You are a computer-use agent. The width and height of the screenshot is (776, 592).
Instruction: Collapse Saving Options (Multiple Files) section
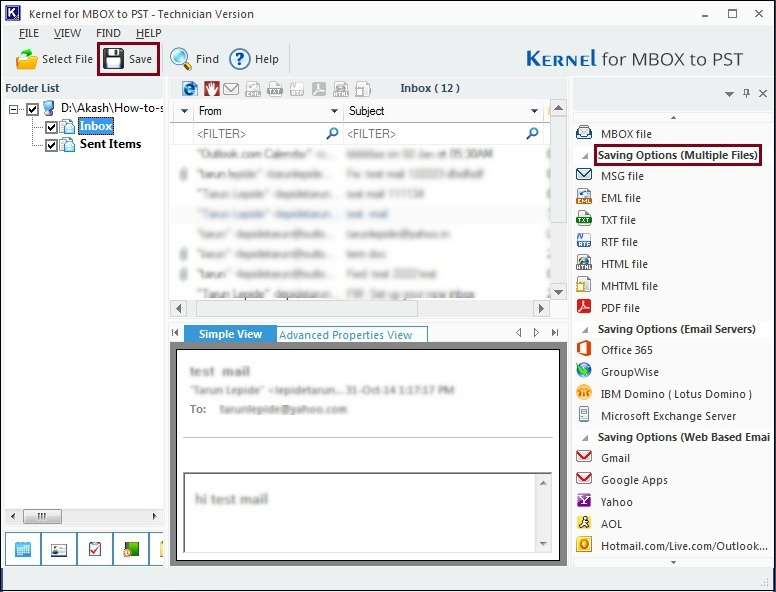click(x=585, y=155)
